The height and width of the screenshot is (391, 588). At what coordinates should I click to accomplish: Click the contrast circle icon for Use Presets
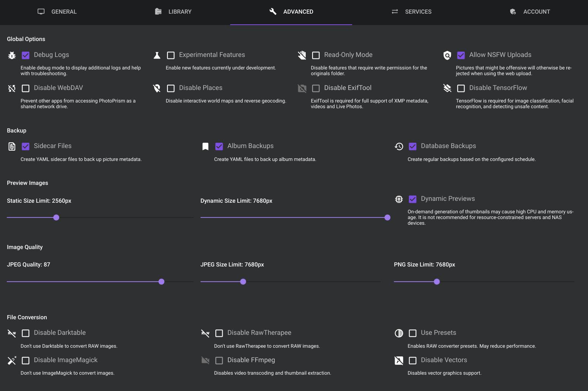point(399,333)
